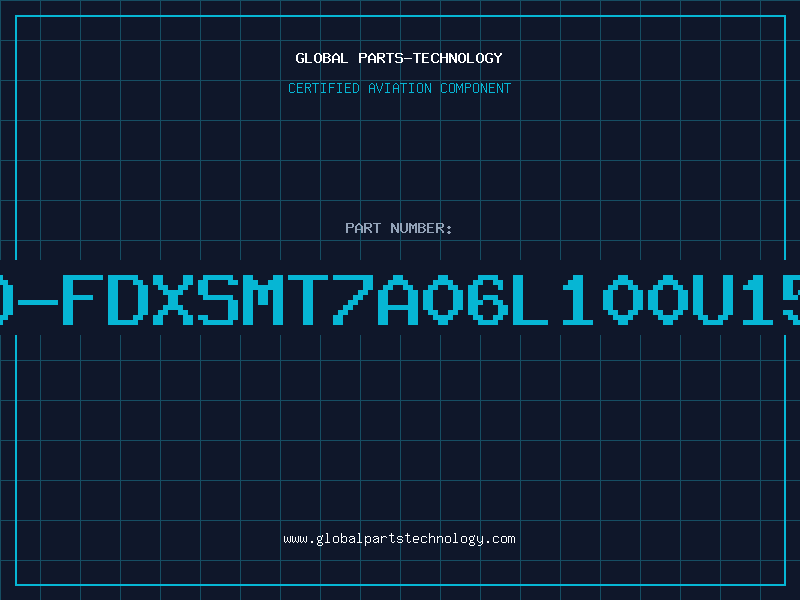This screenshot has width=800, height=600.
Task: Select the word AVIATION in the subtitle
Action: (x=400, y=88)
